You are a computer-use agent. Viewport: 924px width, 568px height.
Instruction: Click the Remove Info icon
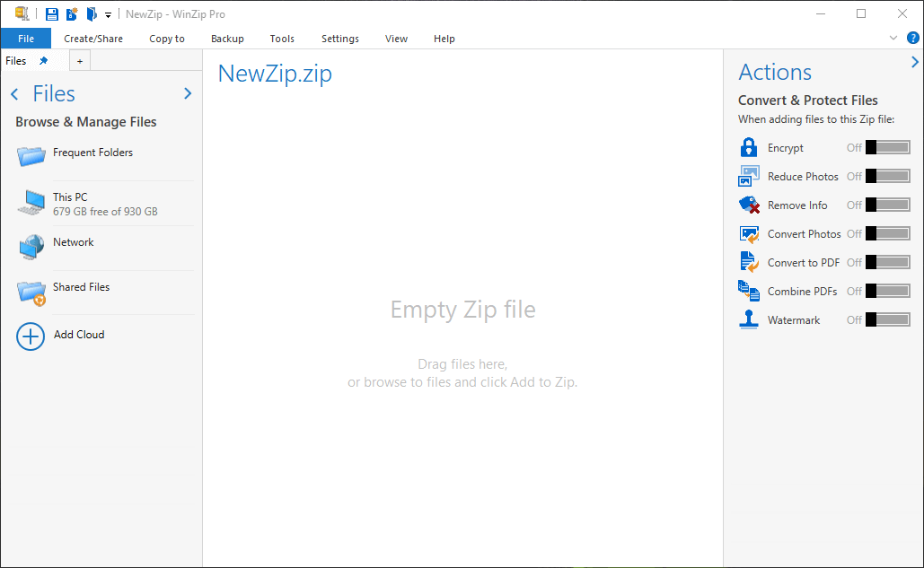[x=749, y=205]
